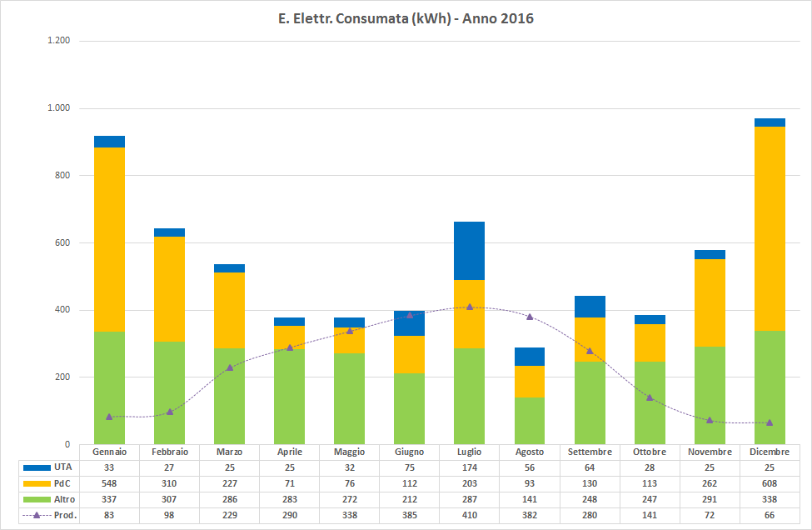Viewport: 812px width, 530px height.
Task: Select the green Altro segment of Gennaio bar
Action: click(110, 387)
